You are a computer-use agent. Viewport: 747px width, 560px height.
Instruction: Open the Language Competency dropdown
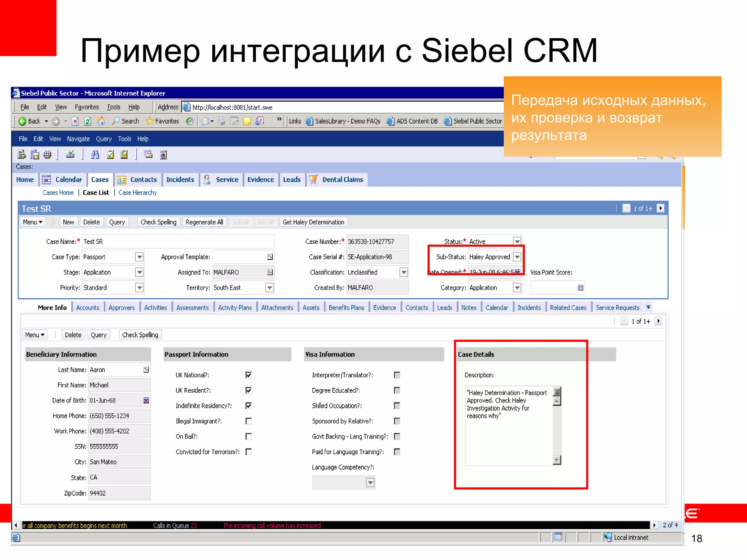(x=370, y=483)
